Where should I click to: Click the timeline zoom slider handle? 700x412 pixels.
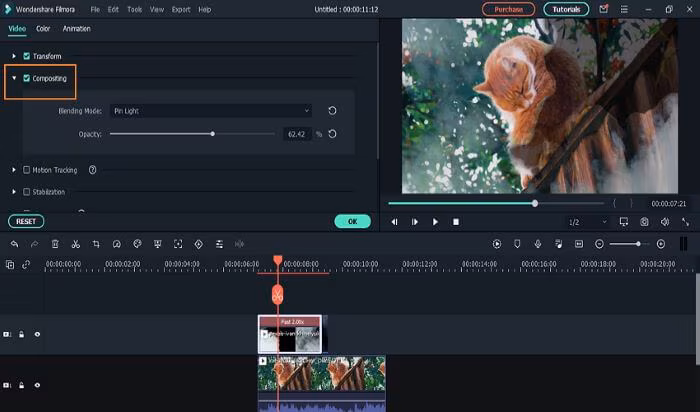click(638, 244)
